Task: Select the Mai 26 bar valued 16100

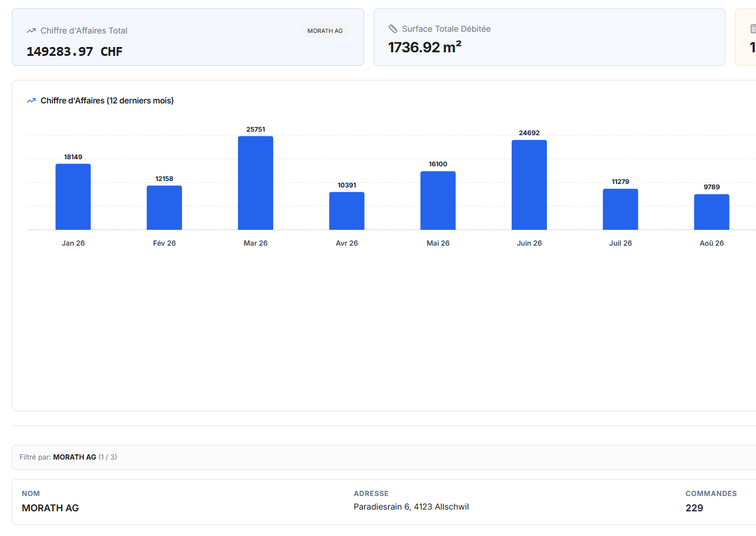Action: coord(438,200)
